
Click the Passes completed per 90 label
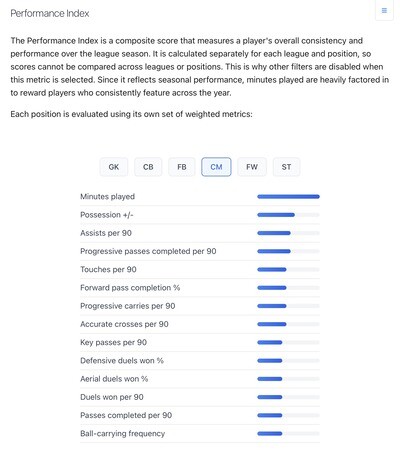click(126, 415)
